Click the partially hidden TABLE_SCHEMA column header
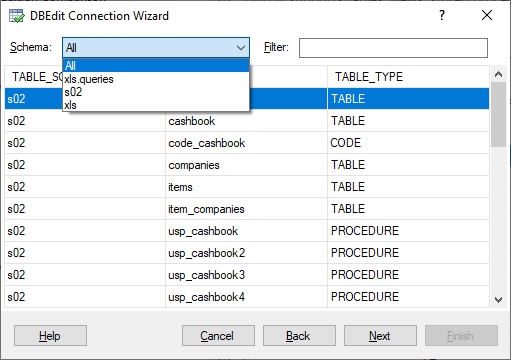This screenshot has width=511, height=360. click(x=34, y=77)
